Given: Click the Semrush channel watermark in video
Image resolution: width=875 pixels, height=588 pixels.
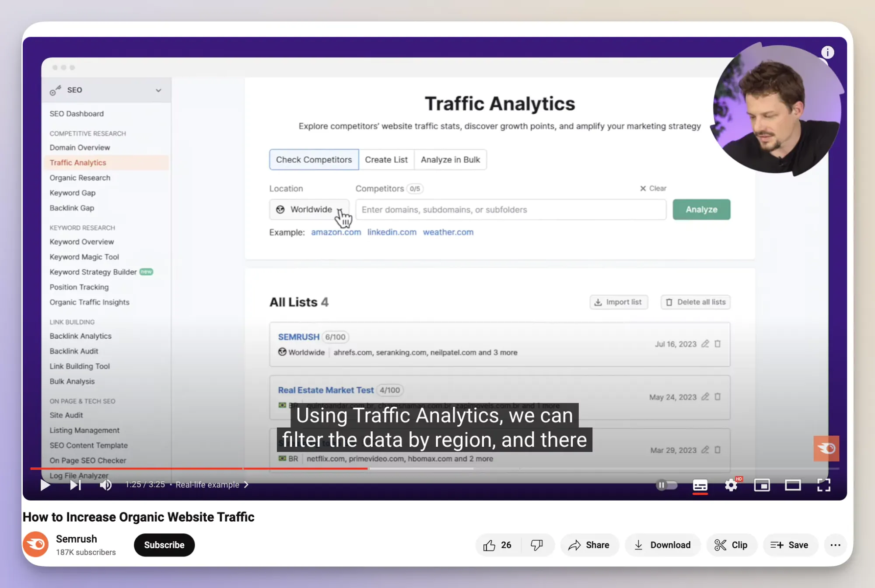Looking at the screenshot, I should point(826,448).
